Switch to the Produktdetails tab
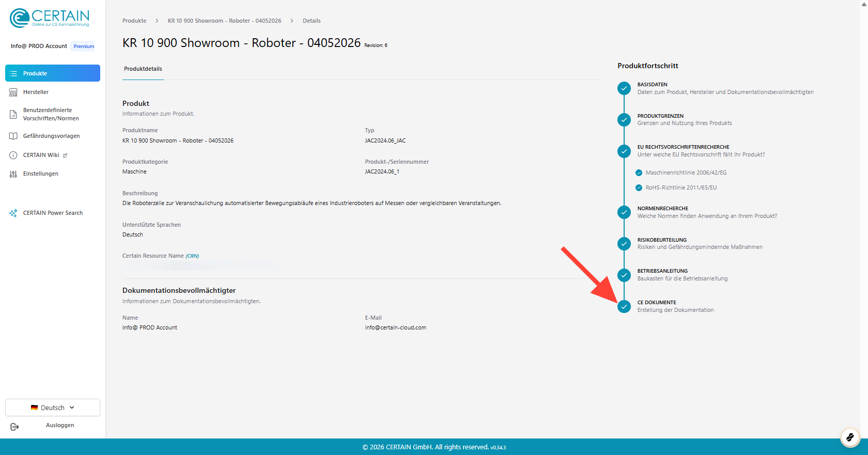 [143, 69]
